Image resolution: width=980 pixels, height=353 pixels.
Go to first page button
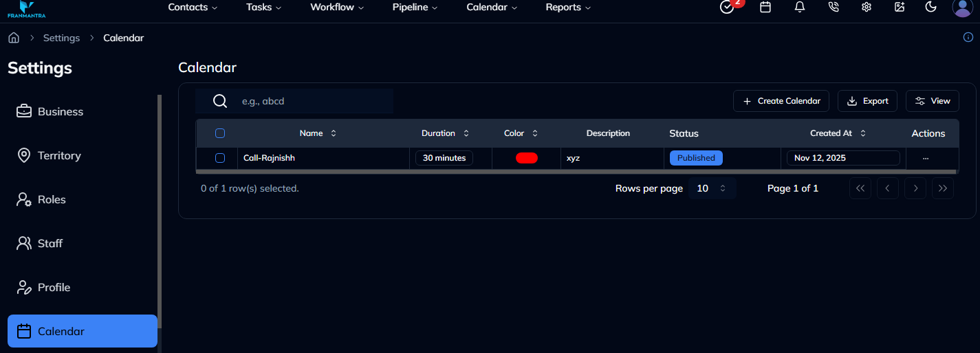pos(860,188)
